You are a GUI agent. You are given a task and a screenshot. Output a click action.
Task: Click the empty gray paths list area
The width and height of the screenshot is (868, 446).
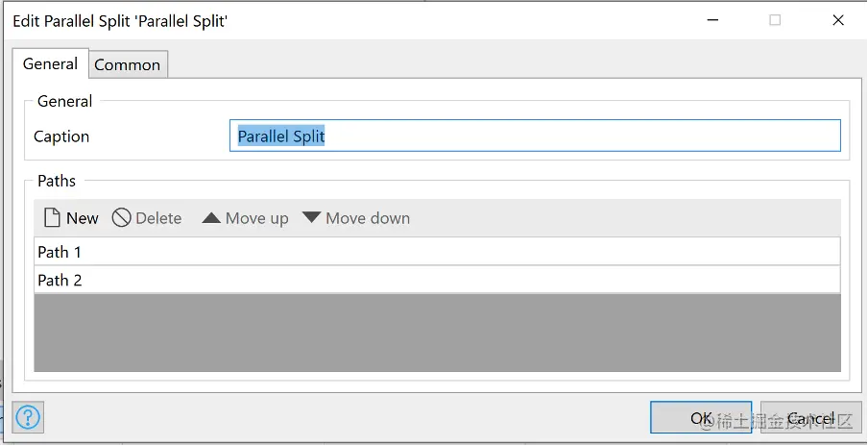(x=437, y=333)
